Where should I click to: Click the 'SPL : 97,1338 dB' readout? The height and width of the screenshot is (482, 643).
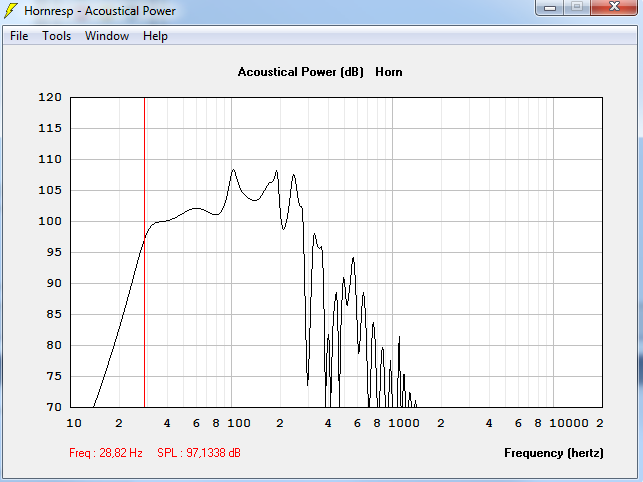point(199,453)
